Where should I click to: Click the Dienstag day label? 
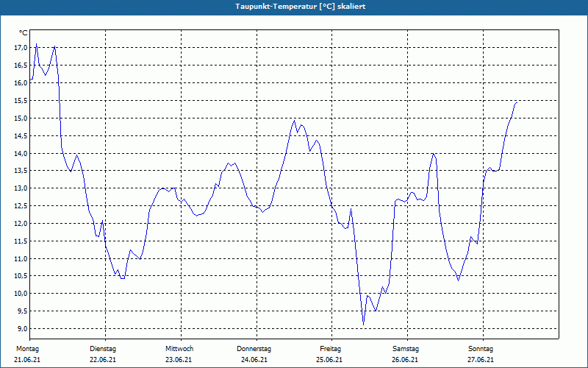(103, 349)
